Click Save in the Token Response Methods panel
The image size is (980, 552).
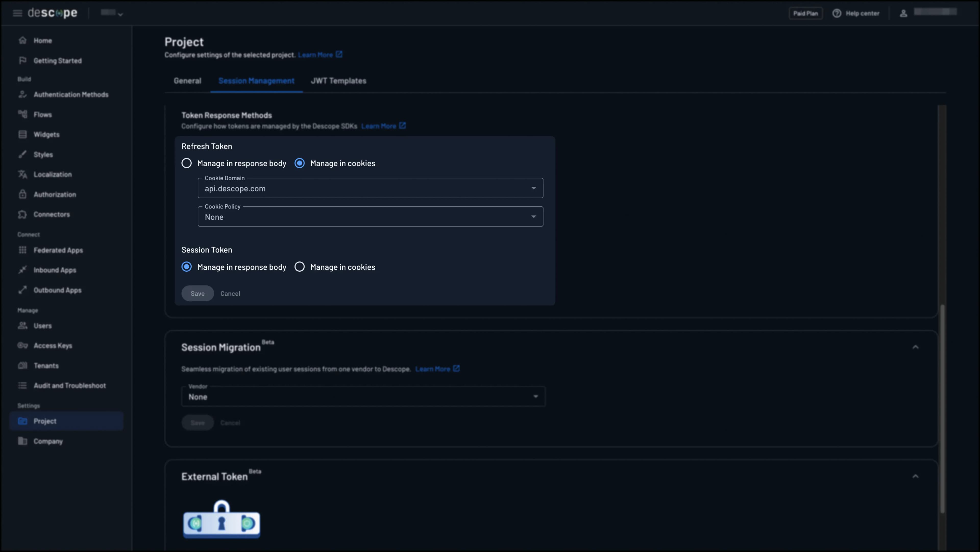pyautogui.click(x=197, y=293)
